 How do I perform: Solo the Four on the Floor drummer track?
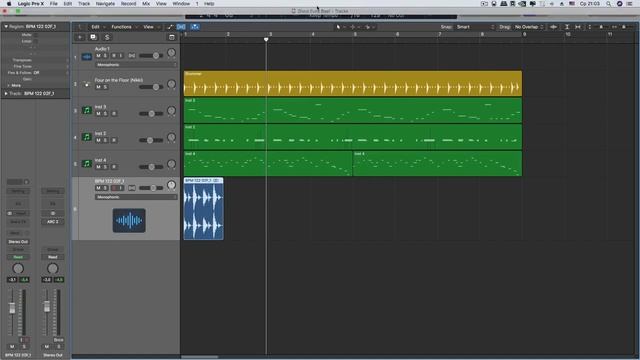coord(105,87)
